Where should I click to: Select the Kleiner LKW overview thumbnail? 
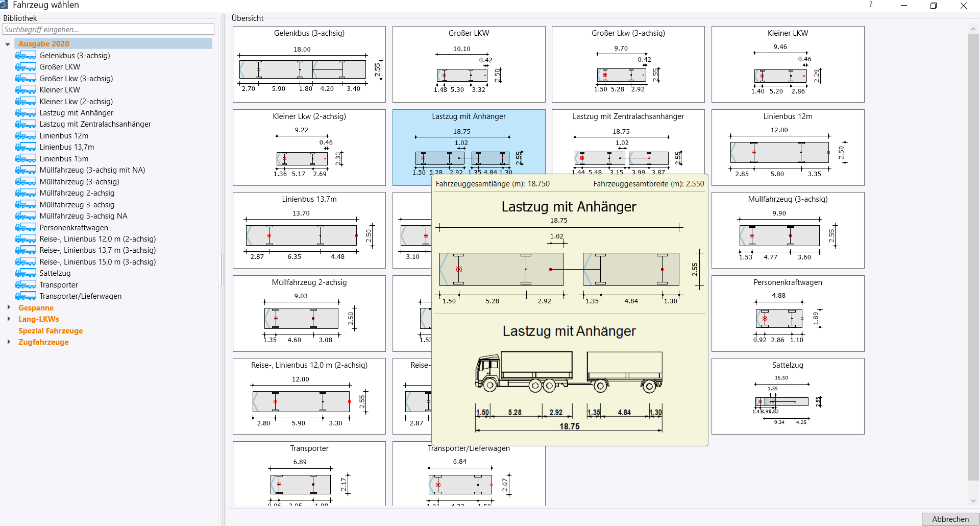[788, 64]
